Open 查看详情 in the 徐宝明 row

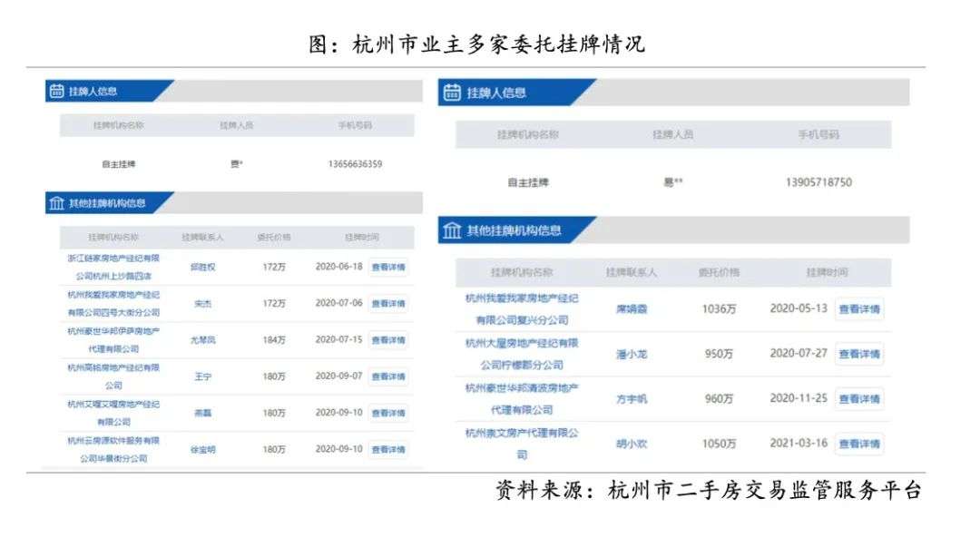coord(388,449)
